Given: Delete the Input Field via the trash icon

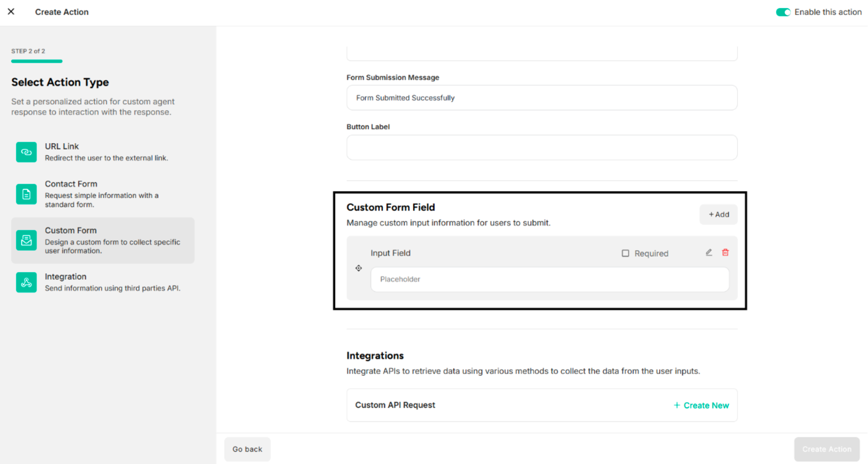Looking at the screenshot, I should (x=725, y=253).
